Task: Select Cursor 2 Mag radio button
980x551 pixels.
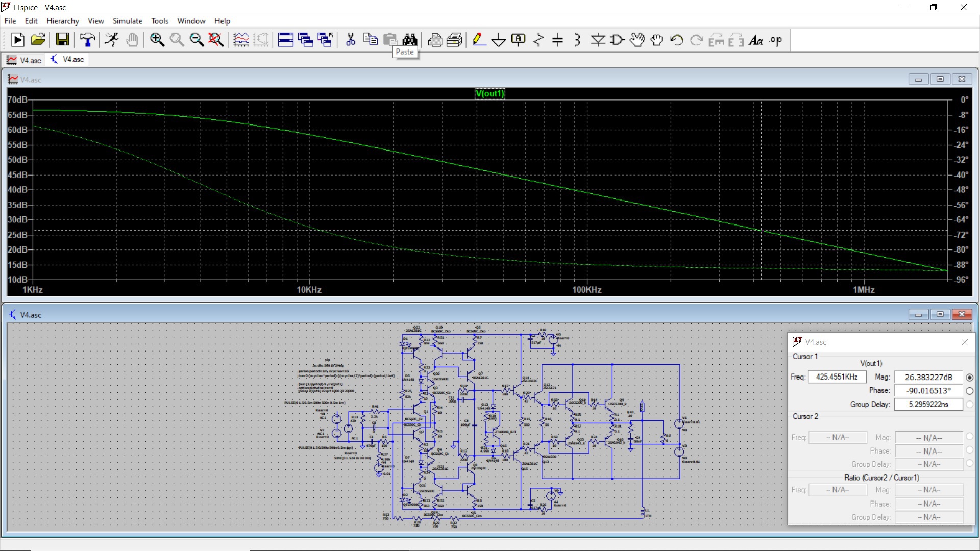Action: [969, 437]
